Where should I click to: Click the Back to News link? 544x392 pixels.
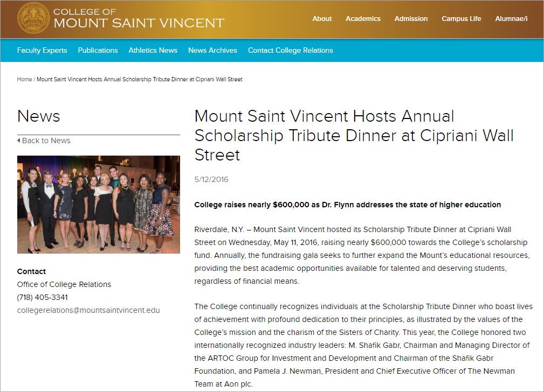46,141
